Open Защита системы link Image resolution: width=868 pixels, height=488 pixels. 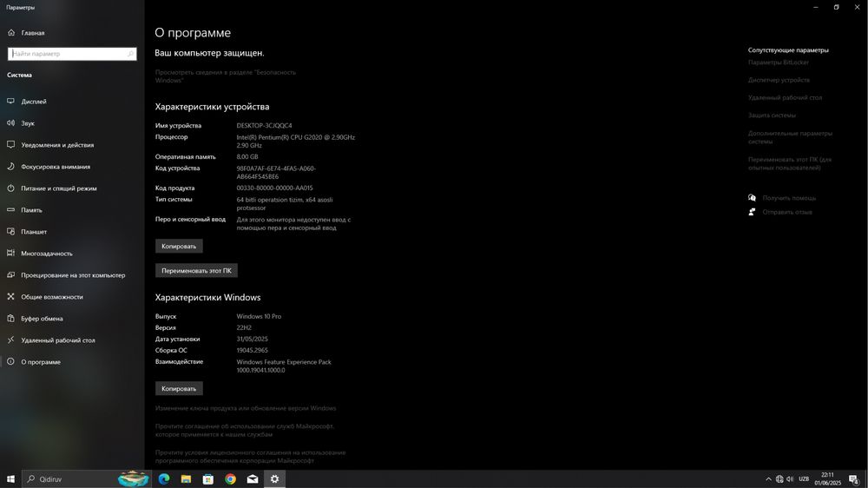772,115
